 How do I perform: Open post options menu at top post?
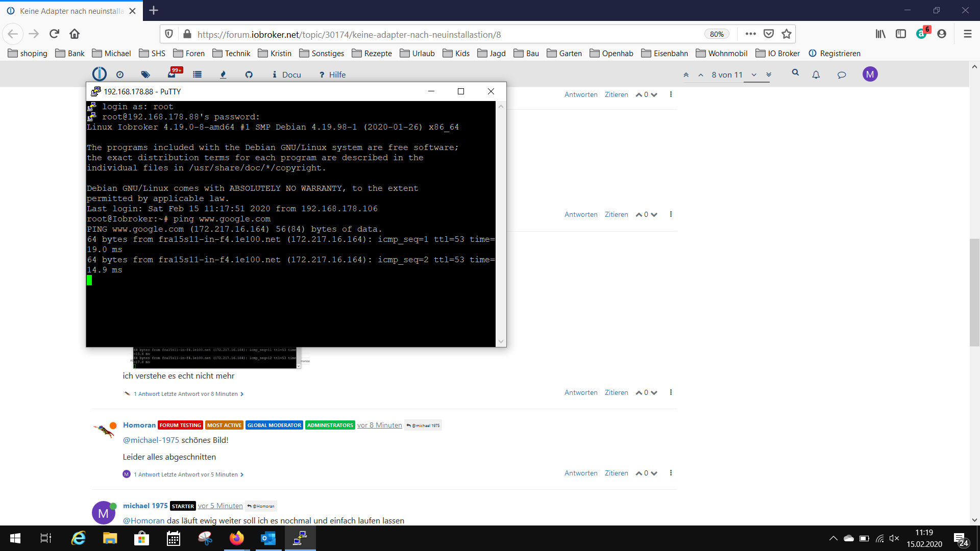[671, 94]
